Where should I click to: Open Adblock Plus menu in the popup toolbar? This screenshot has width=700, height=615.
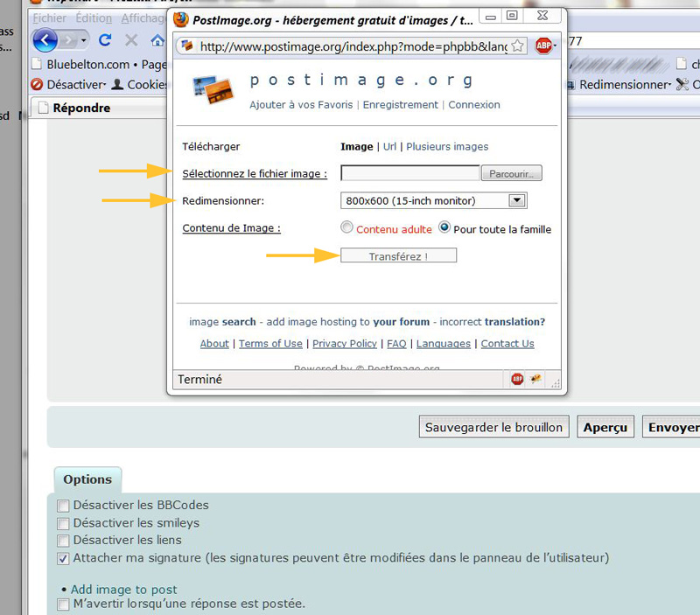(x=544, y=45)
